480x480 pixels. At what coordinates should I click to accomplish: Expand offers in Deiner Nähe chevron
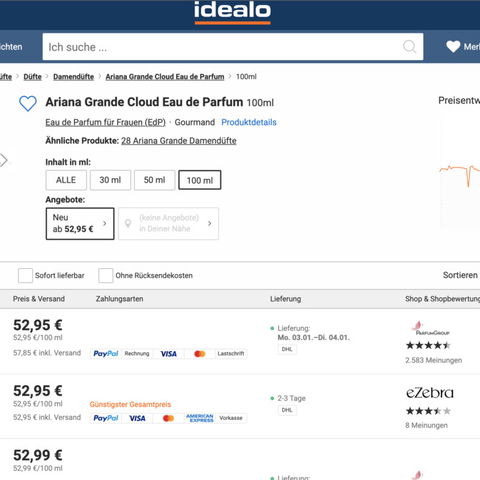click(x=209, y=223)
